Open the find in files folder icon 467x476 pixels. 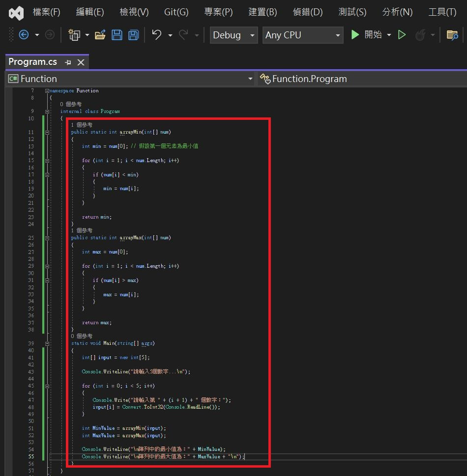point(452,35)
